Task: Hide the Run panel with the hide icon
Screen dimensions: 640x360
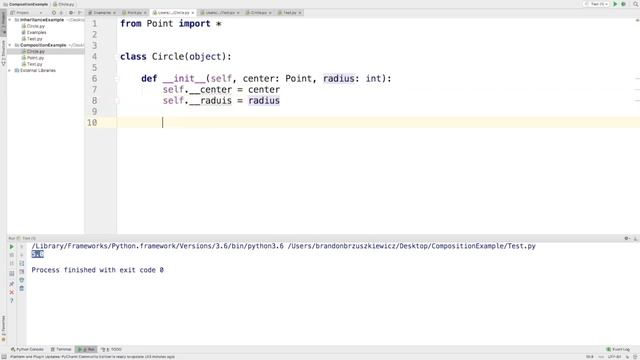Action: coord(635,238)
